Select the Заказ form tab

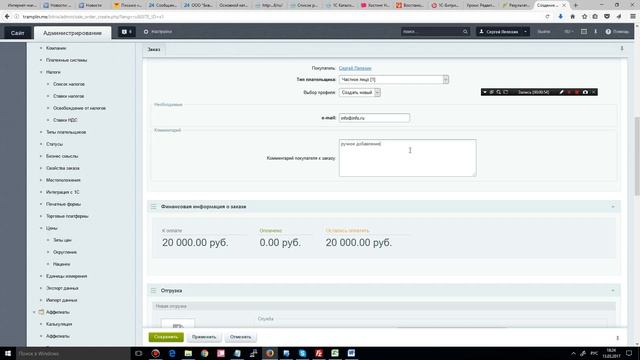point(154,49)
